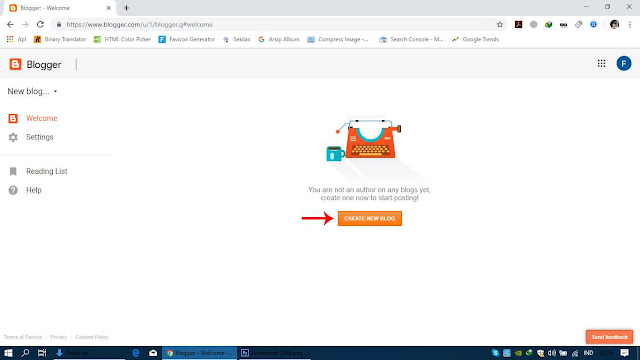Open the Windows notification center
Viewport: 640px width, 360px height.
(624, 353)
